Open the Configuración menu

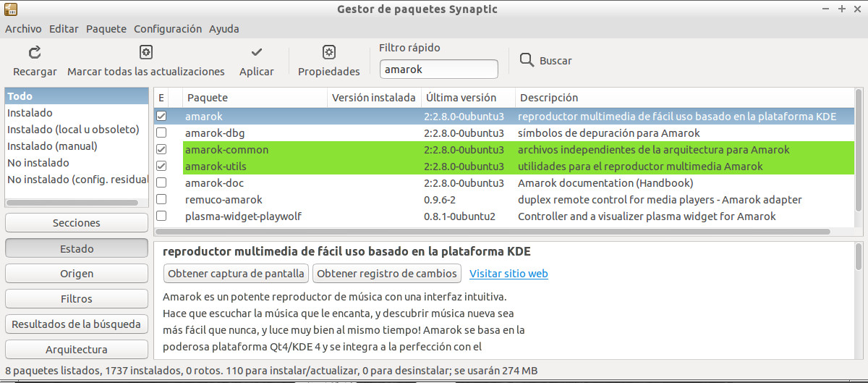pos(168,29)
